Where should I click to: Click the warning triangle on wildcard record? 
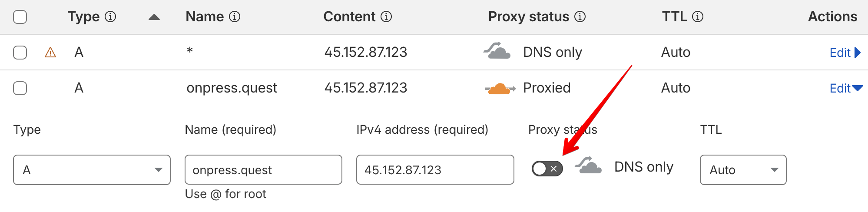point(50,53)
